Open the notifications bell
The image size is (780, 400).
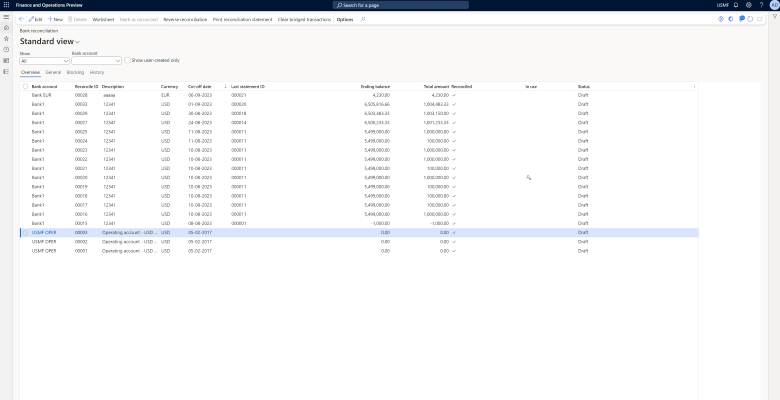(x=736, y=5)
